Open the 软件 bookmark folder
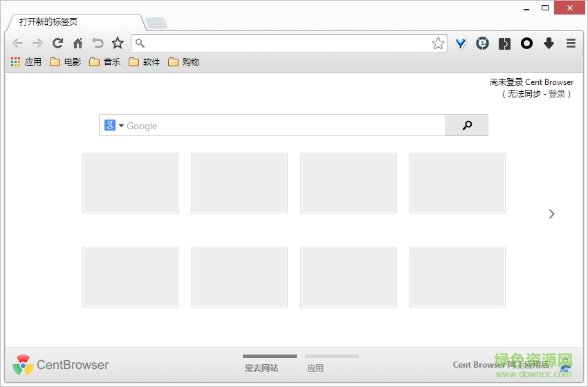588x387 pixels. (144, 62)
